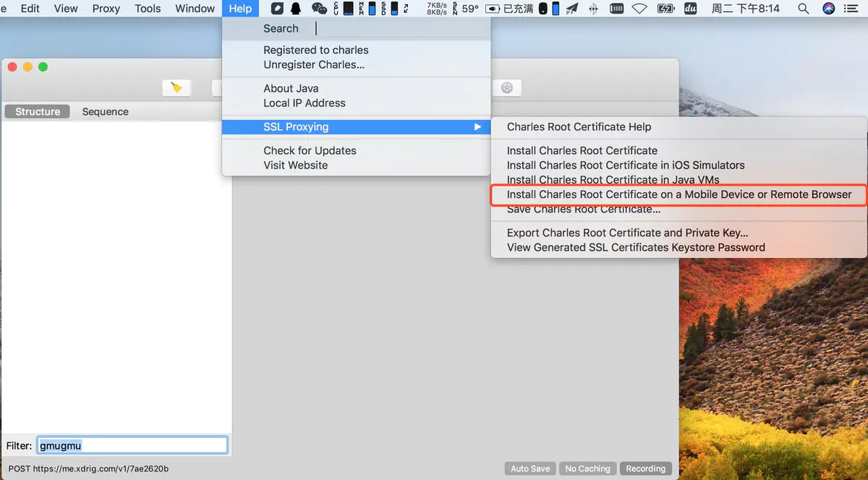
Task: Click the CPU monitor menu bar icon
Action: [344, 9]
